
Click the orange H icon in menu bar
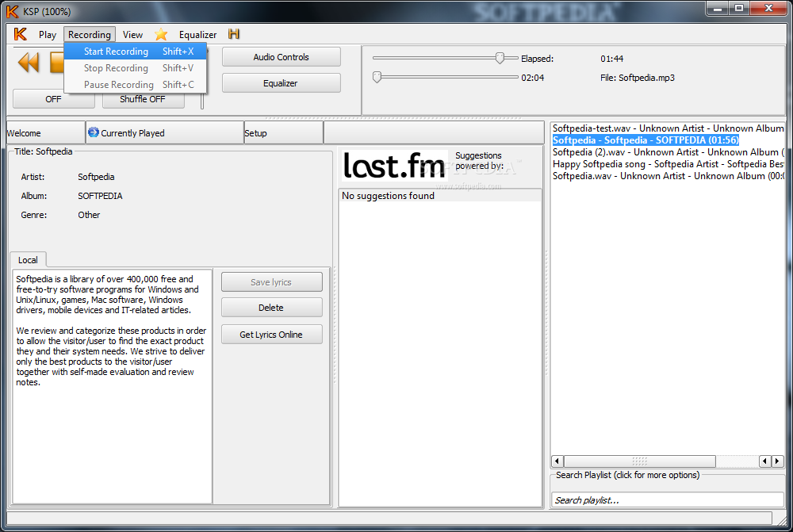(234, 34)
